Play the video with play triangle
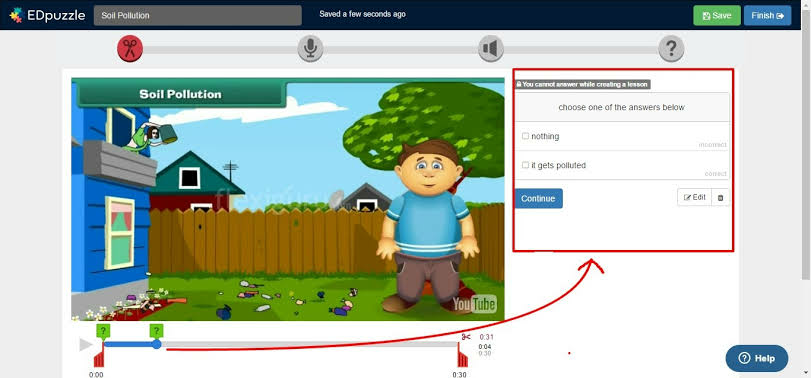Image resolution: width=811 pixels, height=378 pixels. coord(85,344)
